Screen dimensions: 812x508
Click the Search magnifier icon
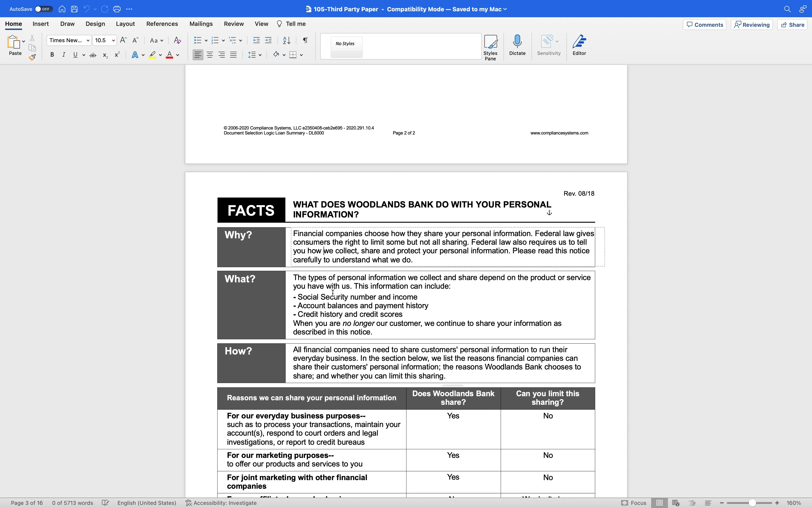(787, 9)
